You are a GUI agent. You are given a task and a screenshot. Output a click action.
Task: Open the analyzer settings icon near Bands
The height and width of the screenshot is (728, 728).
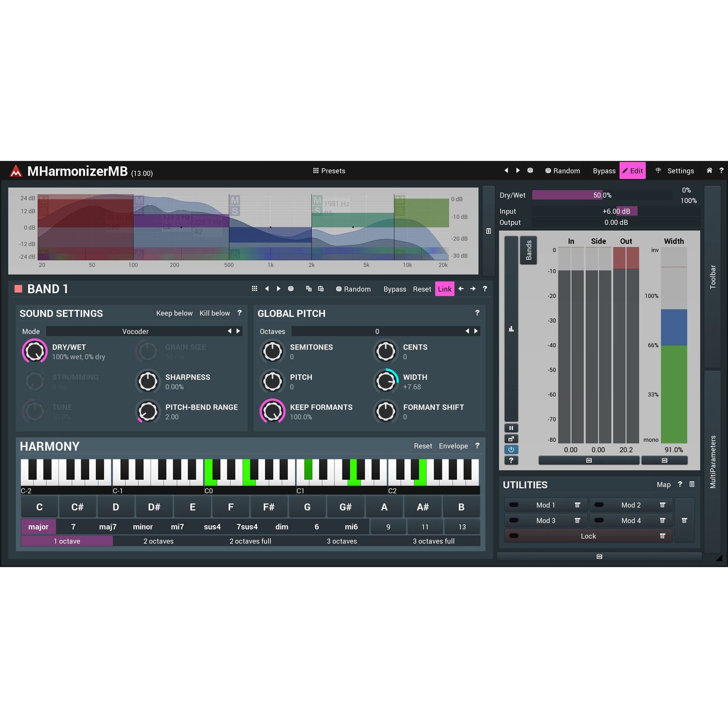tap(511, 328)
